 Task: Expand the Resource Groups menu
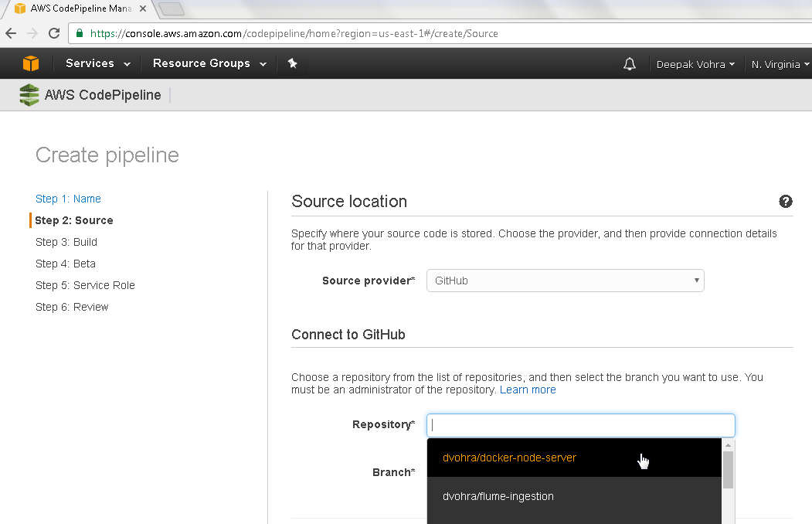pyautogui.click(x=209, y=63)
